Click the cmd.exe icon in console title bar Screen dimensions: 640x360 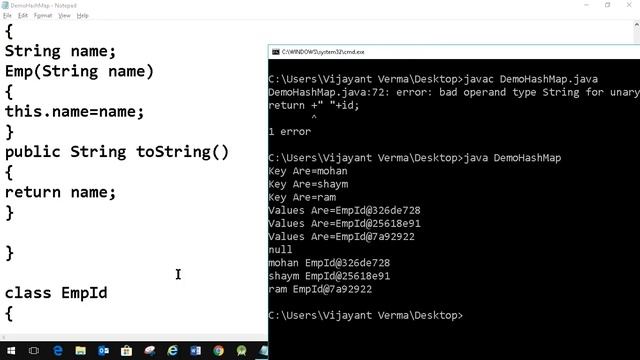click(276, 52)
